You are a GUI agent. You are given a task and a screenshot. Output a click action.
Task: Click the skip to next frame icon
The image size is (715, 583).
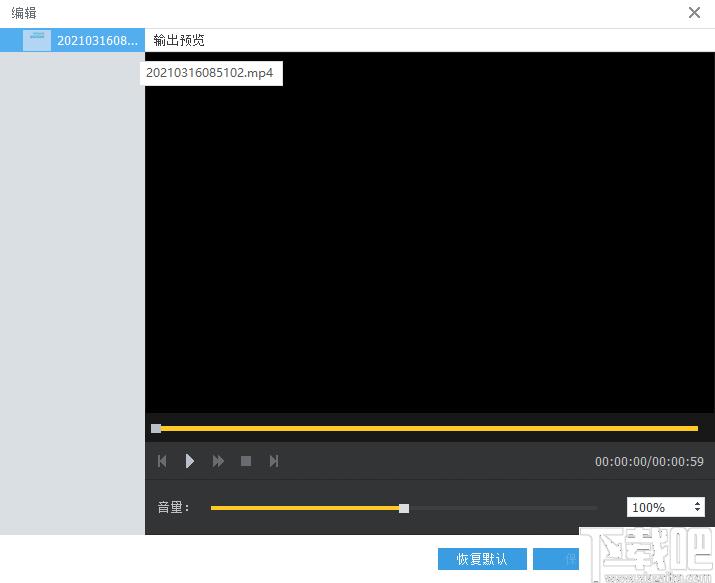(x=274, y=461)
